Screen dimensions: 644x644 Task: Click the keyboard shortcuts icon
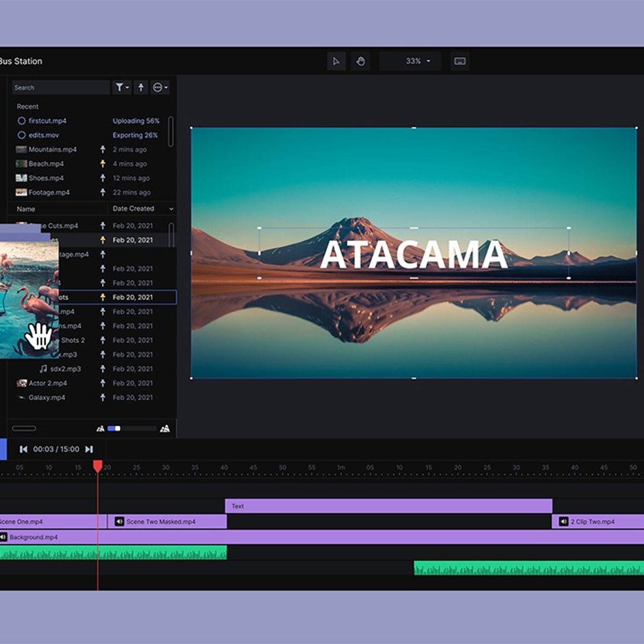[x=459, y=61]
